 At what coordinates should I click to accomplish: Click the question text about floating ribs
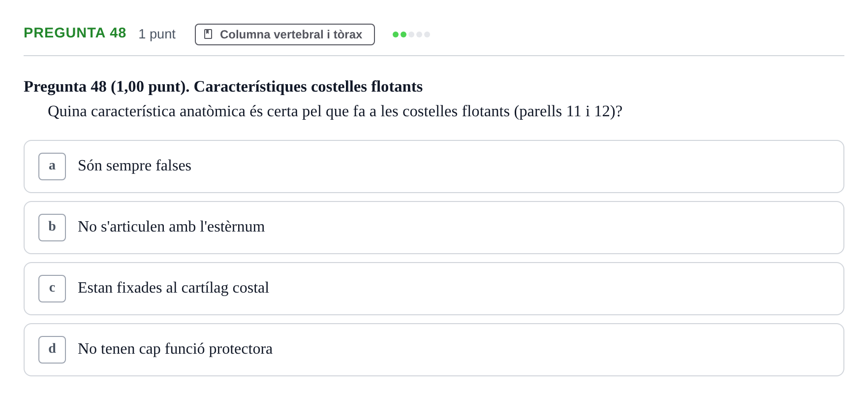click(335, 111)
